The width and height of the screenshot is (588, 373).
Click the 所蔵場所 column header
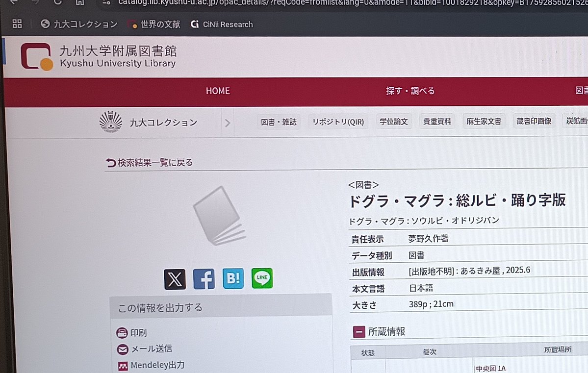pos(558,349)
